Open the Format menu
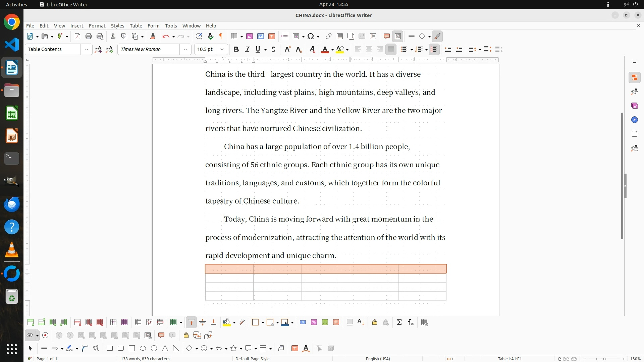Screen dimensions: 644x362 (x=97, y=25)
